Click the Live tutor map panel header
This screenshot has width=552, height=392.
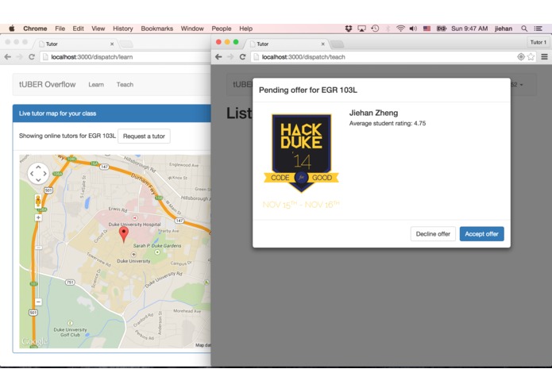[112, 113]
